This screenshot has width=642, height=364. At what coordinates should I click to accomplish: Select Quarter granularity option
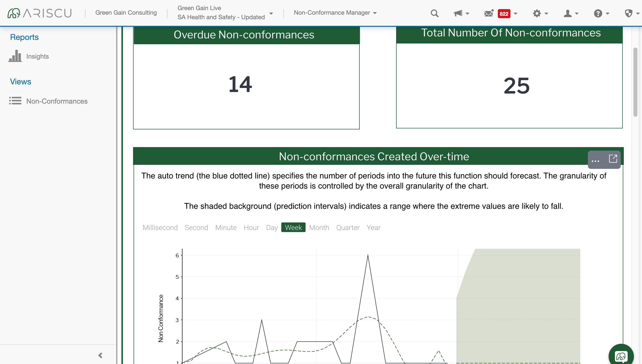click(x=348, y=227)
